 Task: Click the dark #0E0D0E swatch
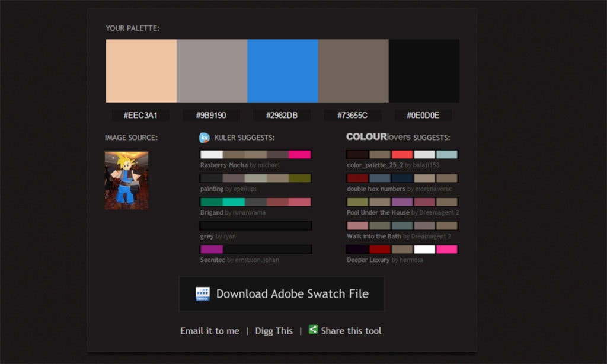tap(423, 70)
